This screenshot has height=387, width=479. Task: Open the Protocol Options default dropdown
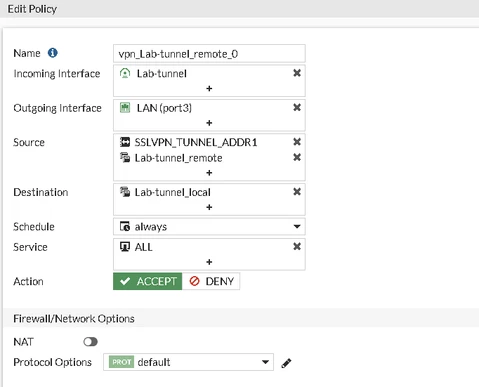tap(188, 362)
